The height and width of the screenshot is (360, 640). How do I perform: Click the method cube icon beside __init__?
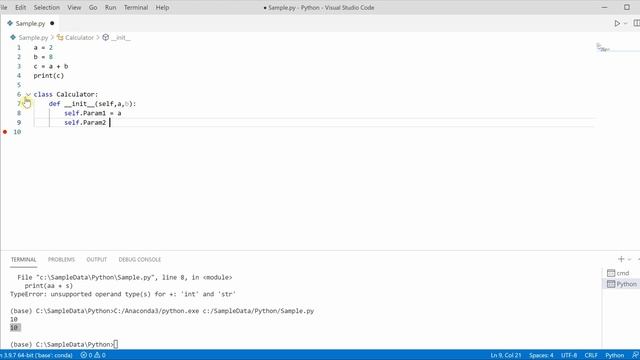pyautogui.click(x=106, y=38)
